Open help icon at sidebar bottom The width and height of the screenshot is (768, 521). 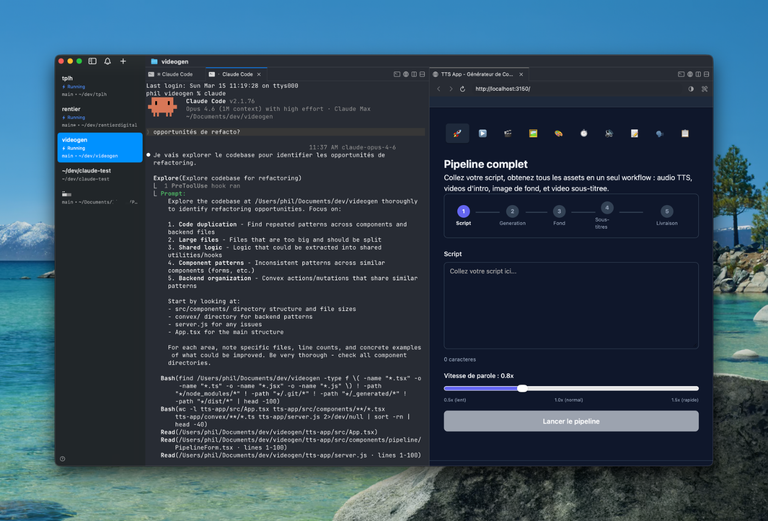(x=62, y=459)
